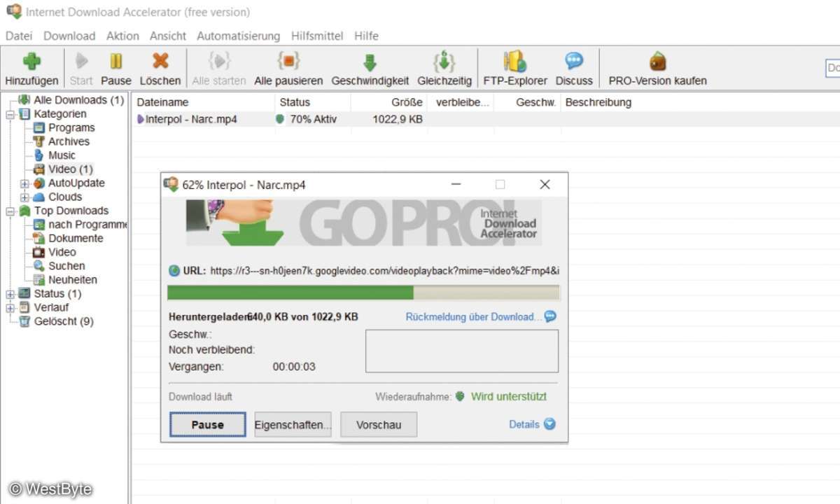Select the Video (1) category

[70, 169]
